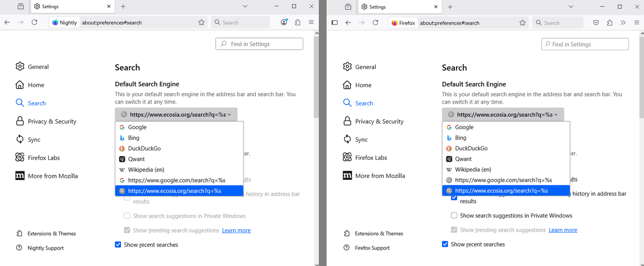644x266 pixels.
Task: Open Home settings in the Nightly sidebar
Action: tap(30, 85)
